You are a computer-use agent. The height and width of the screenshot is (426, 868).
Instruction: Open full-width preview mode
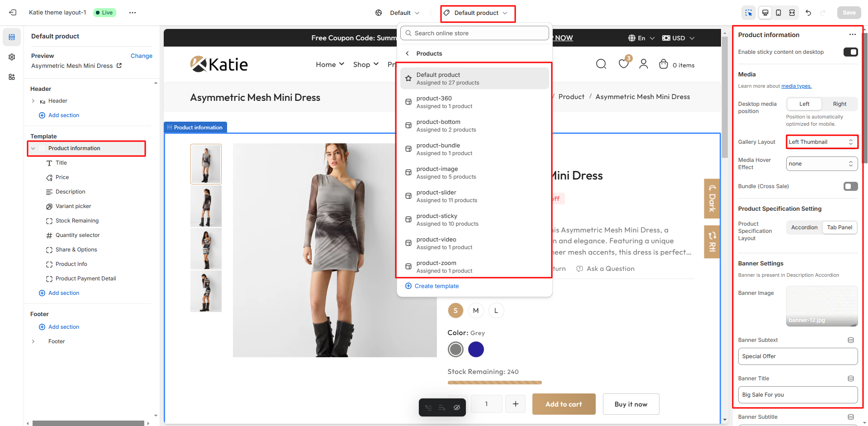coord(792,13)
